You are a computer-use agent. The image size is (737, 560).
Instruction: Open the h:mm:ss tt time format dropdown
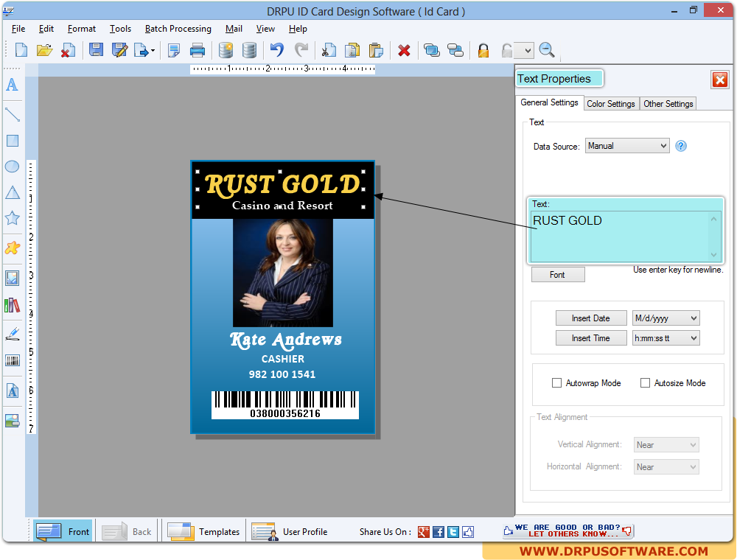point(666,337)
